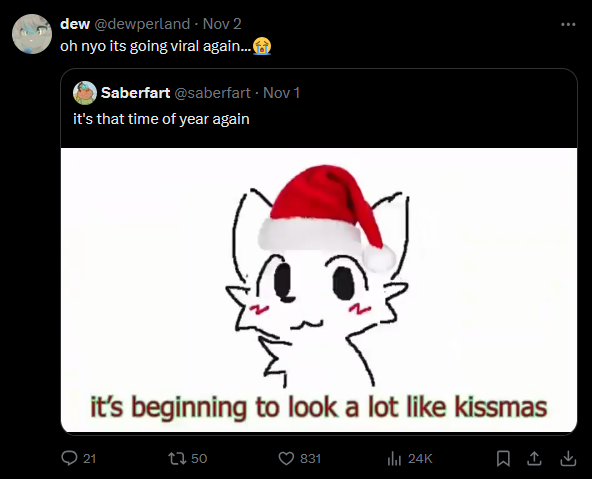Click the Saberfart display name

pyautogui.click(x=136, y=93)
